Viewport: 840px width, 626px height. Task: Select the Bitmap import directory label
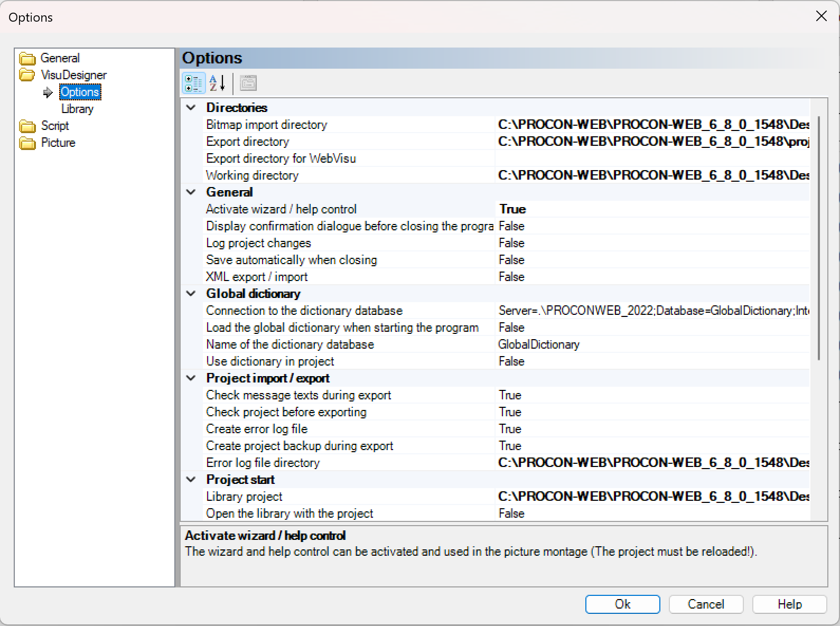(x=266, y=125)
